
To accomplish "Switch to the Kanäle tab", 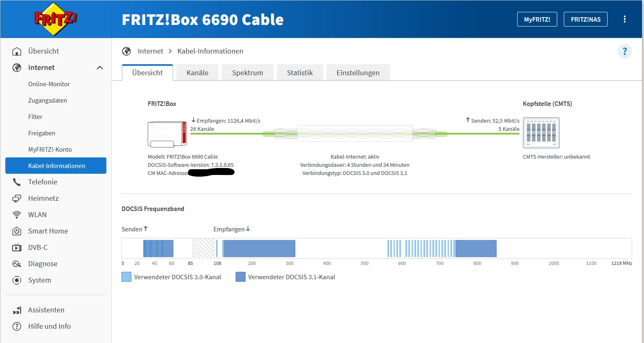I will (198, 73).
